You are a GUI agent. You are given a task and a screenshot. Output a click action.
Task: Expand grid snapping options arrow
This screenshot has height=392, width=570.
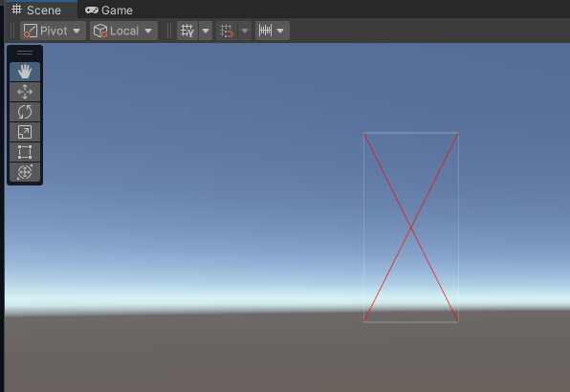pyautogui.click(x=245, y=31)
